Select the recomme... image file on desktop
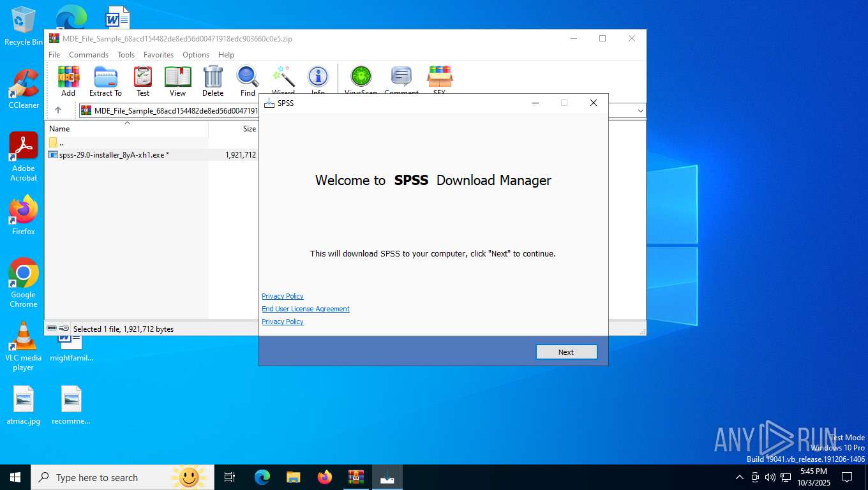 coord(71,405)
